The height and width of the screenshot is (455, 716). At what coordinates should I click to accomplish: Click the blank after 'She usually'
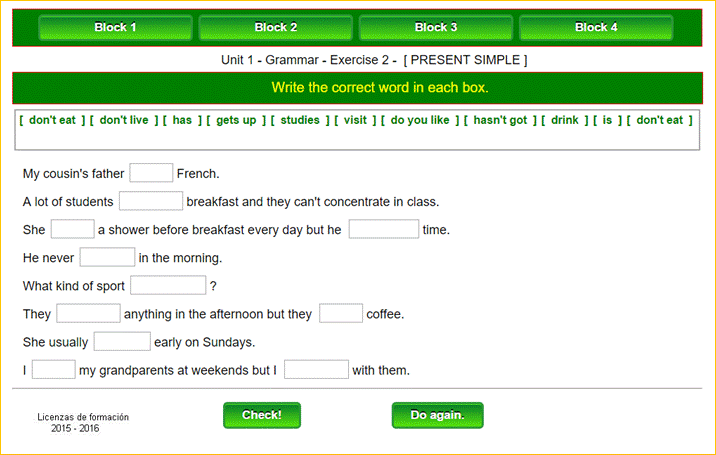[x=122, y=341]
